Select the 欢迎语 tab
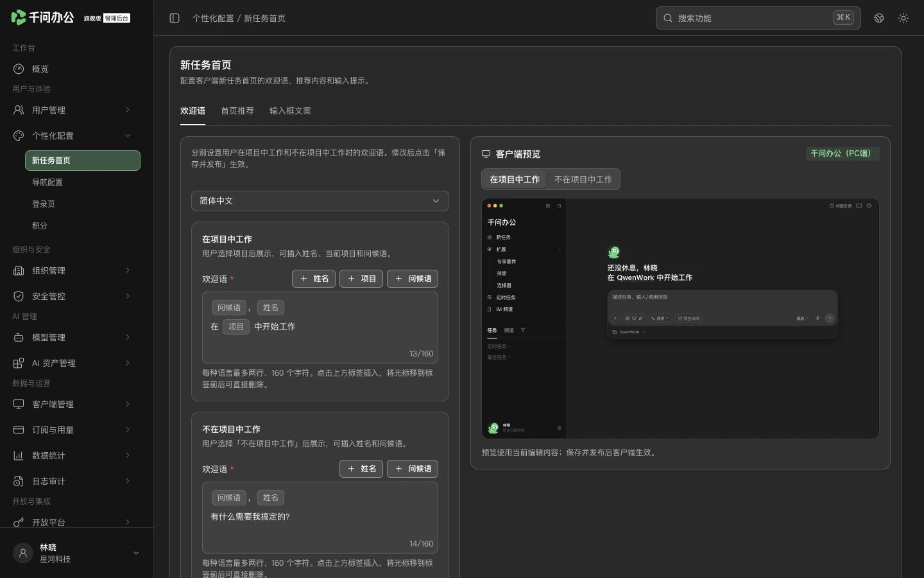Image resolution: width=924 pixels, height=578 pixels. coord(193,111)
